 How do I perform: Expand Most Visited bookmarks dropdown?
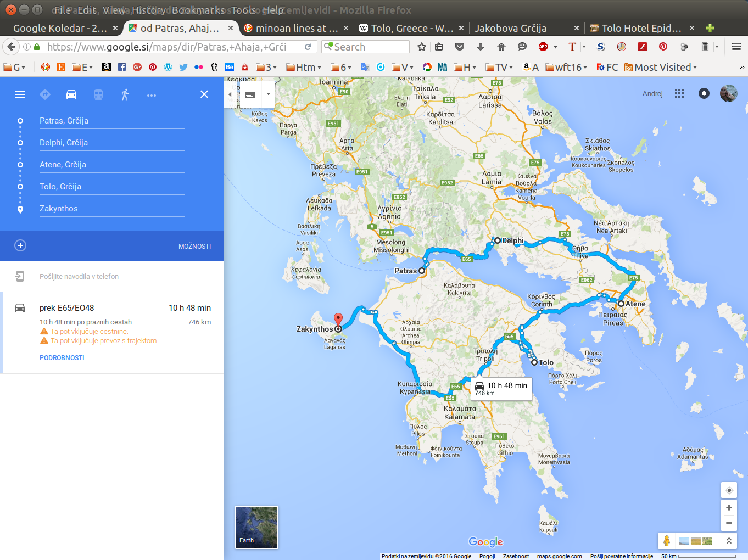[x=661, y=67]
